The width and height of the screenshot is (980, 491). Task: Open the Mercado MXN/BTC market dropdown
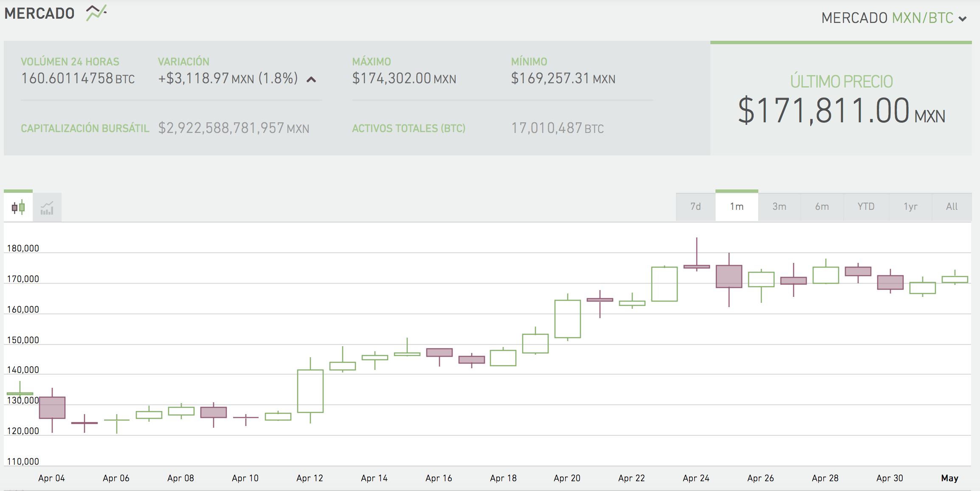pos(894,18)
